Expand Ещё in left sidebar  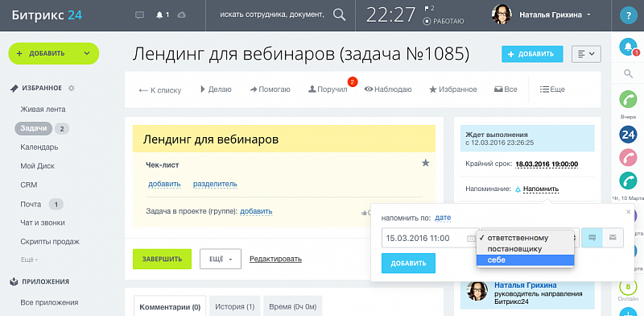pyautogui.click(x=29, y=260)
